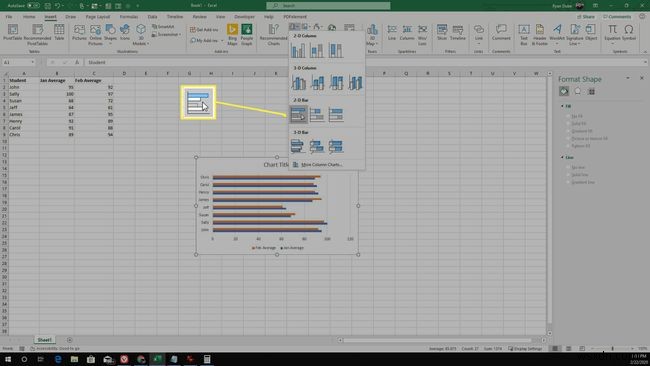The image size is (650, 366).
Task: Insert a Line sparkline
Action: point(392,32)
